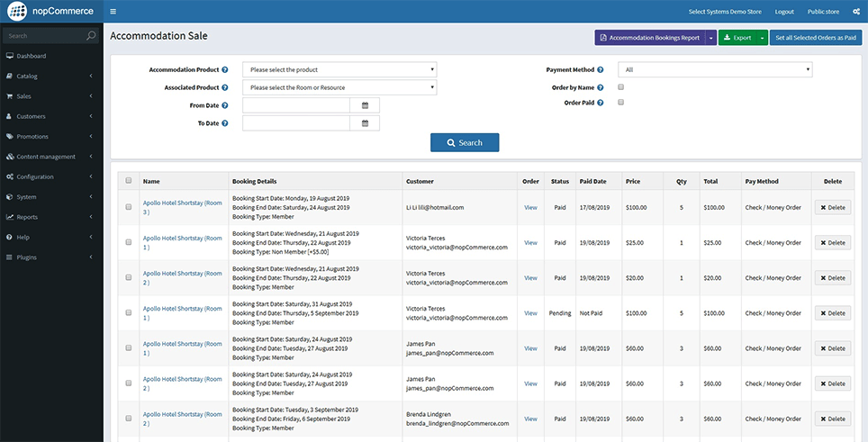Show help tooltip for Order by Name
Screen dimensions: 868x442
tap(600, 87)
